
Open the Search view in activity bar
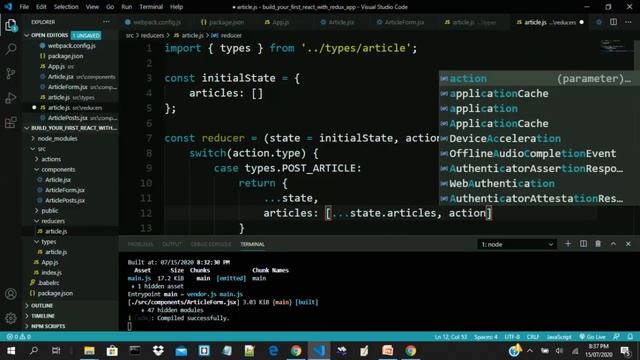(x=11, y=49)
